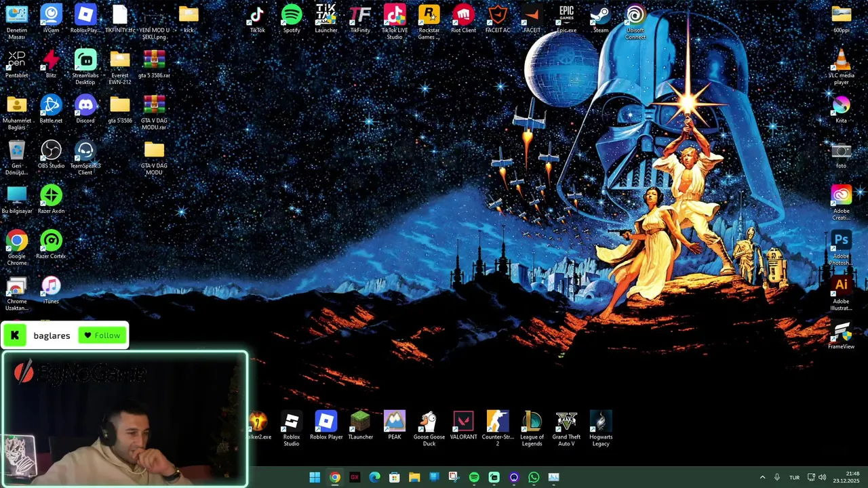Open Goose Goose Duck shortcut

(429, 428)
